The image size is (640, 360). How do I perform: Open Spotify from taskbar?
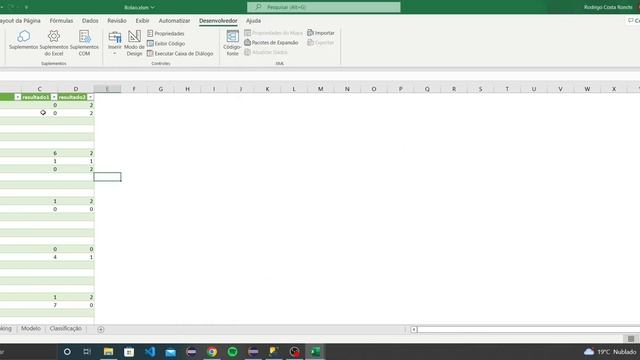pos(233,351)
